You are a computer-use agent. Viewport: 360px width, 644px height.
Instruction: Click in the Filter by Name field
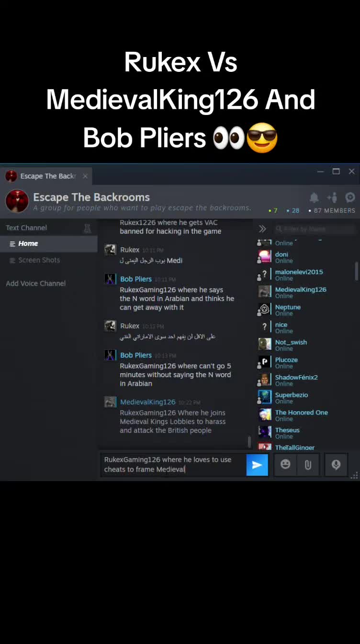pyautogui.click(x=314, y=229)
